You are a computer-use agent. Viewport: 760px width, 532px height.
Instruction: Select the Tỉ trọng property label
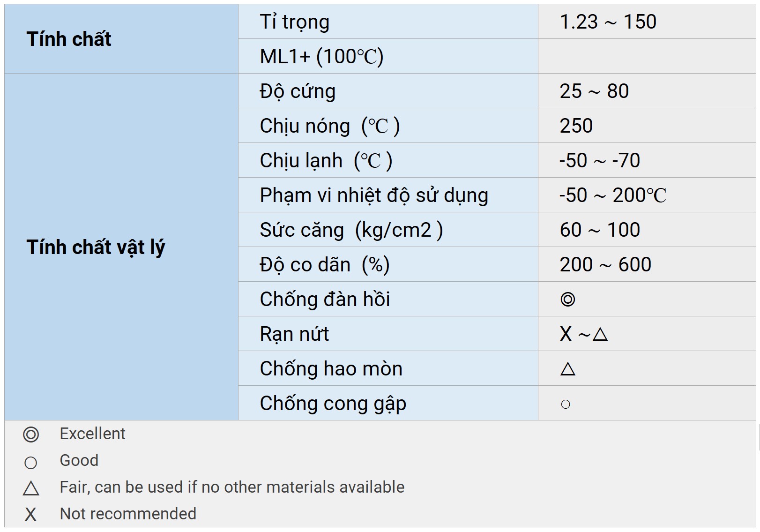coord(295,22)
